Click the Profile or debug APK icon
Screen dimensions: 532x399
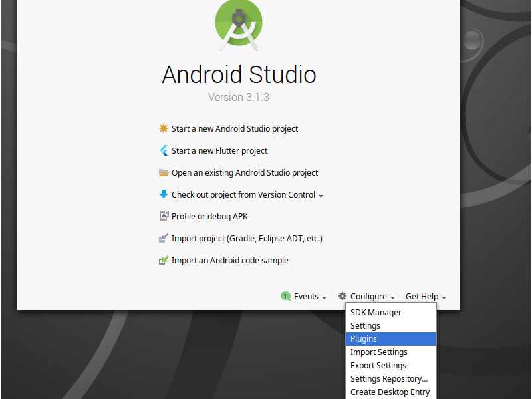point(164,216)
